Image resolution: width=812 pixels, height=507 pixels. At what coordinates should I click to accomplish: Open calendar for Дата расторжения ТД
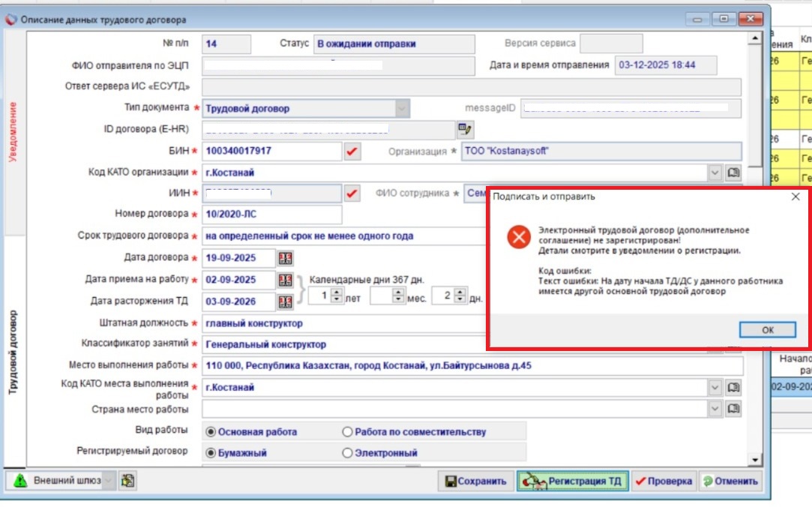pos(286,301)
